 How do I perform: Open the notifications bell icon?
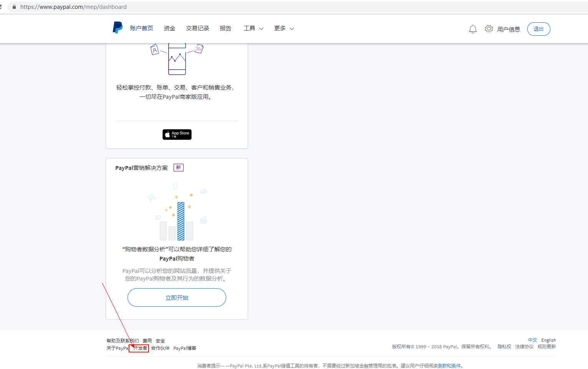(x=473, y=29)
